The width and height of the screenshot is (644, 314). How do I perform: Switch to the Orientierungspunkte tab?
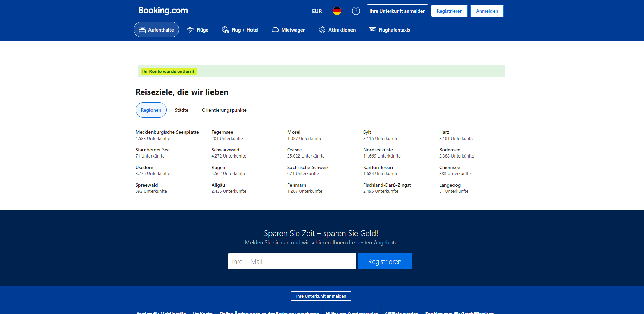[224, 110]
